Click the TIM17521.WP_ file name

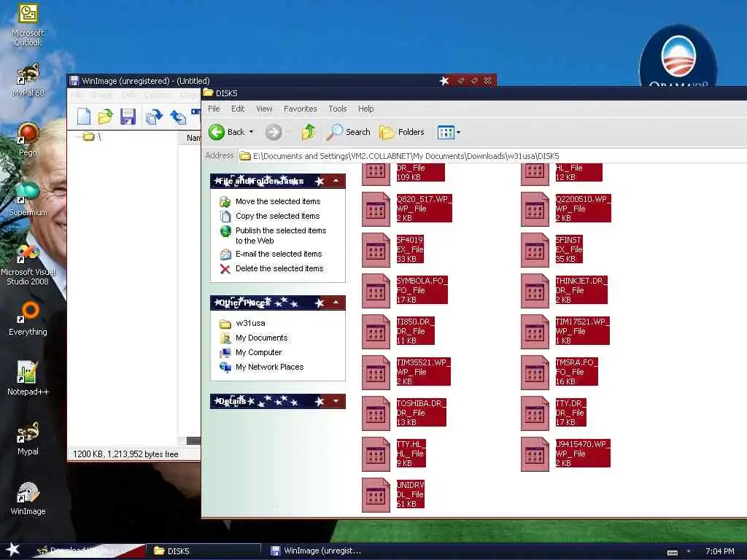tap(582, 322)
